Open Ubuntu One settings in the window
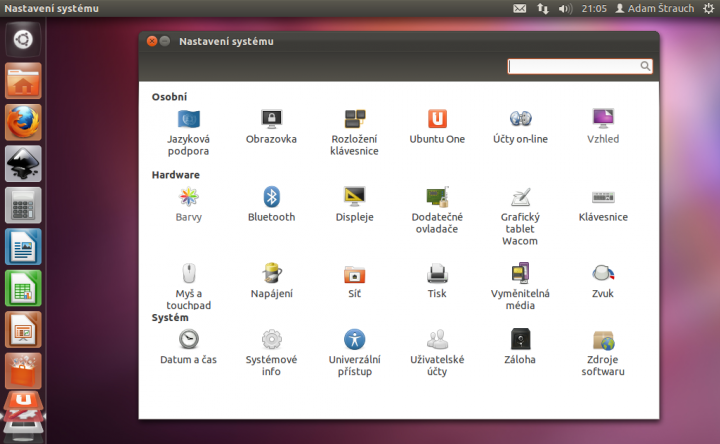This screenshot has height=444, width=720. pos(437,127)
